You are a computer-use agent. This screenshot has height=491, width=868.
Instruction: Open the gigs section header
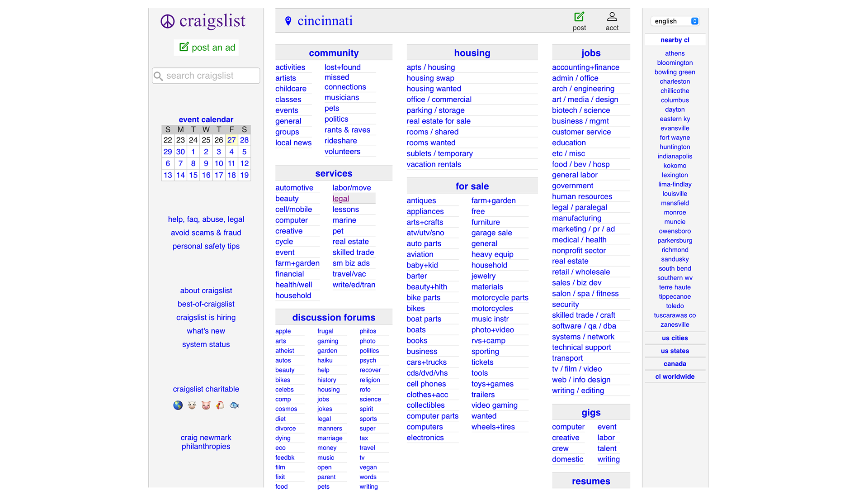pos(591,412)
